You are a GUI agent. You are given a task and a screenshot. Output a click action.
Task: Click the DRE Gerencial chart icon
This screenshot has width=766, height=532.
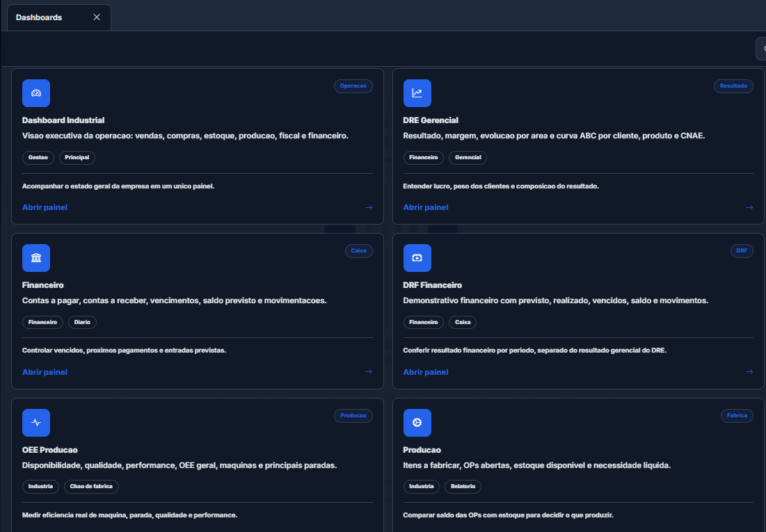tap(417, 92)
